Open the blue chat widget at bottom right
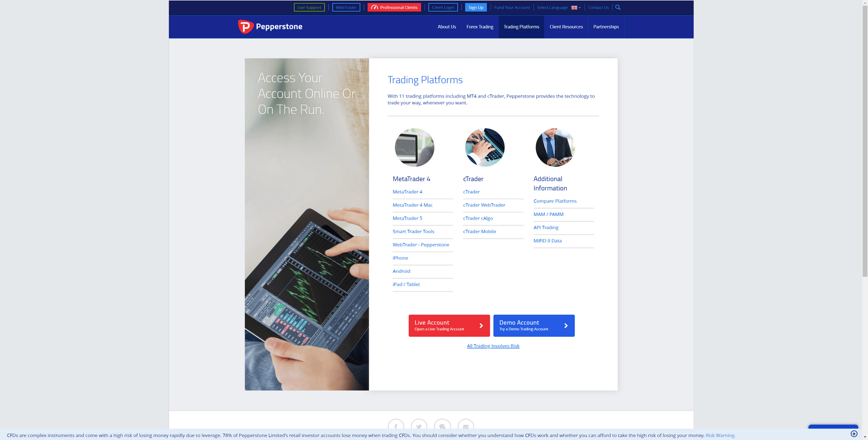The height and width of the screenshot is (440, 868). coord(833,427)
